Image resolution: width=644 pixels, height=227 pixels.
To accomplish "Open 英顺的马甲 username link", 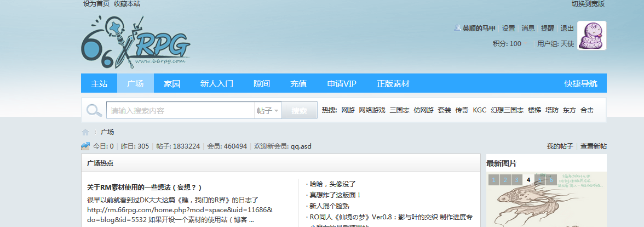I will [479, 29].
